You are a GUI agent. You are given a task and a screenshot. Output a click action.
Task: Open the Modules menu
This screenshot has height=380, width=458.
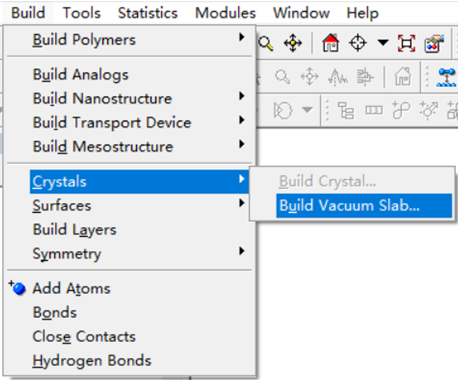coord(225,13)
